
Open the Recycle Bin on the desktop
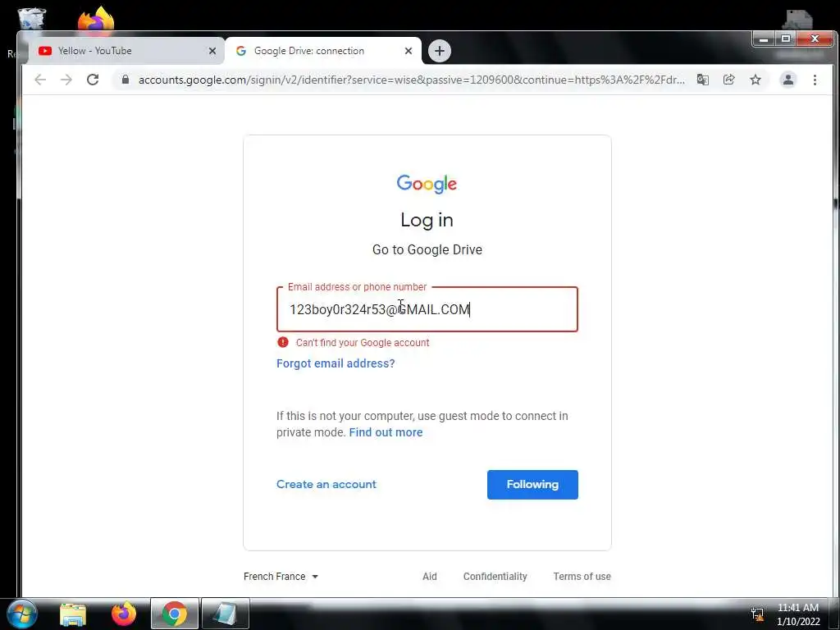click(32, 18)
